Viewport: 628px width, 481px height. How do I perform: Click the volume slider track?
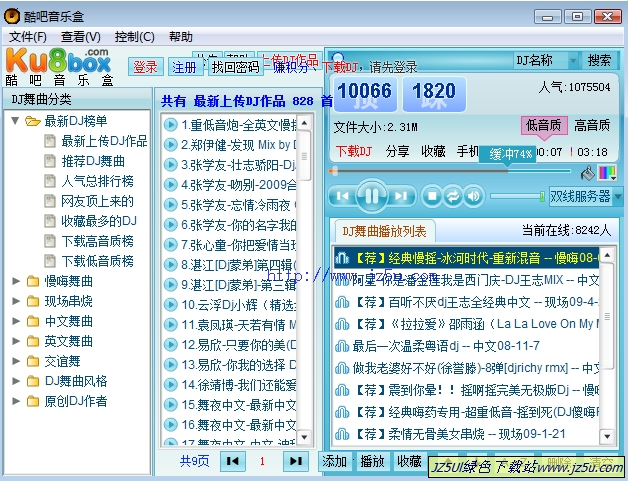(x=517, y=196)
